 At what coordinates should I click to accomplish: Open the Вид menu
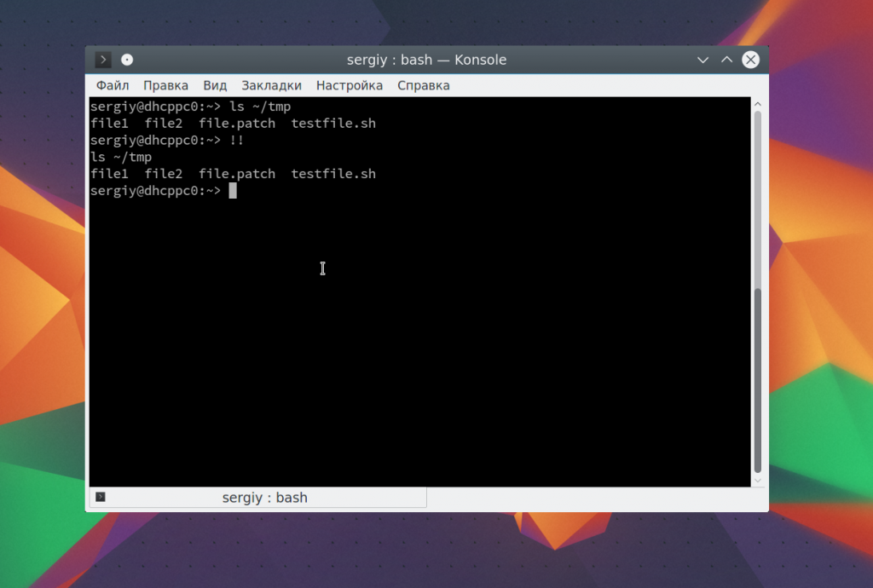point(215,85)
